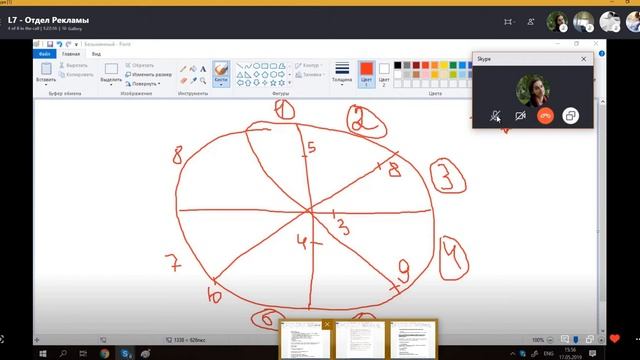The height and width of the screenshot is (360, 640).
Task: Click the Save icon in quick access toolbar
Action: [x=50, y=44]
